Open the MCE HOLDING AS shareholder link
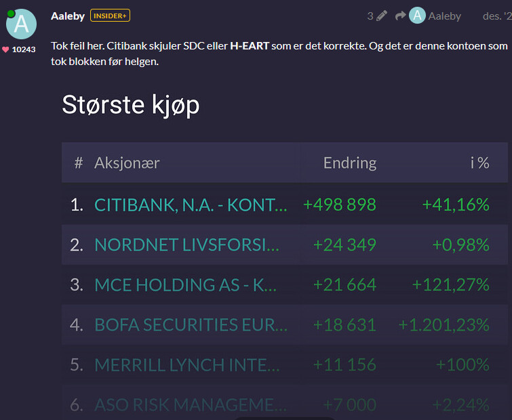512x420 pixels. pyautogui.click(x=185, y=285)
